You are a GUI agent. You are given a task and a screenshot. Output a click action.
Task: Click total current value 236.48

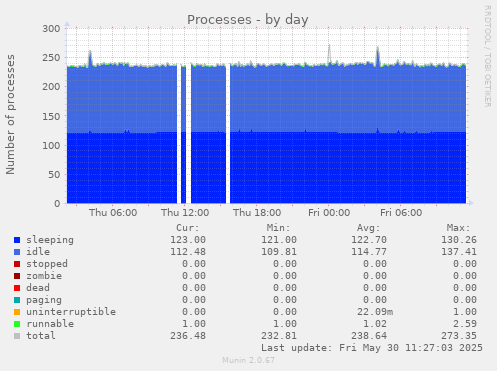pos(188,336)
